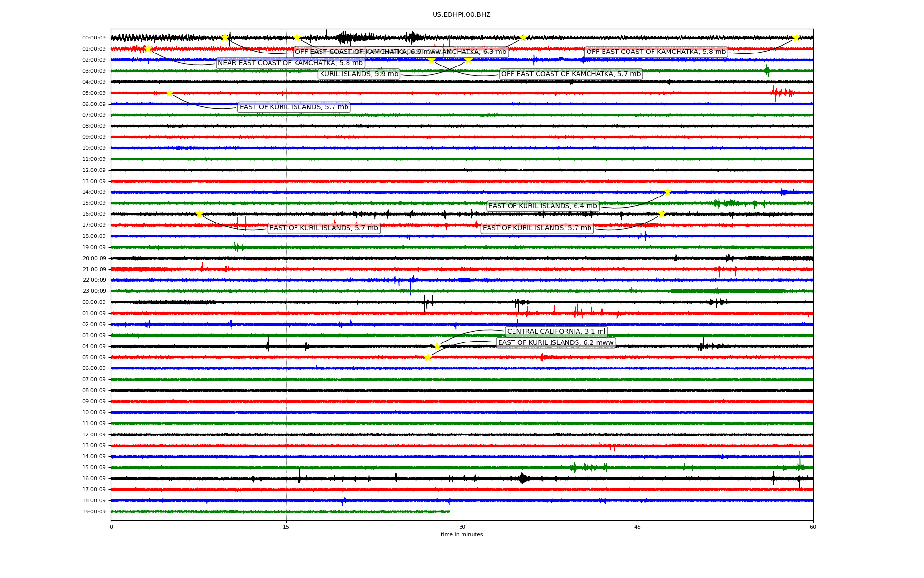Click the star marker linked to NEAR EAST COAST OF KAMCHATKA 5.8 mb
The image size is (924, 578).
tap(148, 49)
